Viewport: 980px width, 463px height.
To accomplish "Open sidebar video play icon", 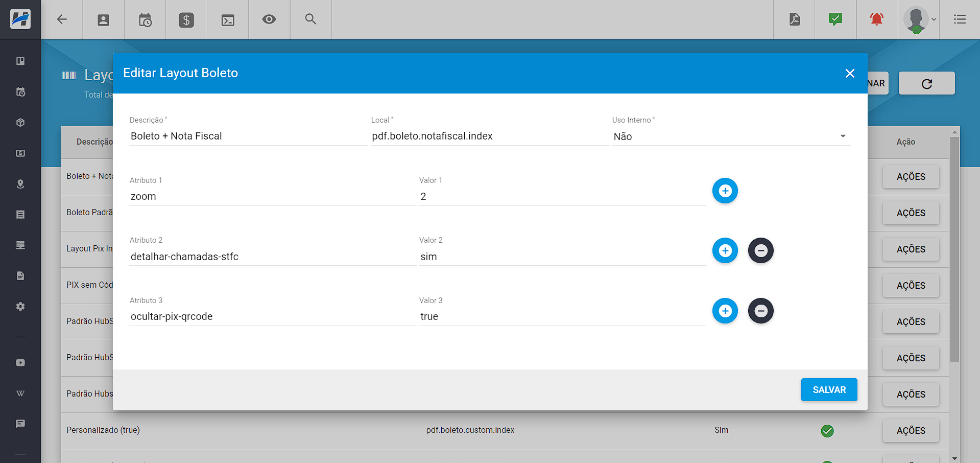I will tap(20, 363).
